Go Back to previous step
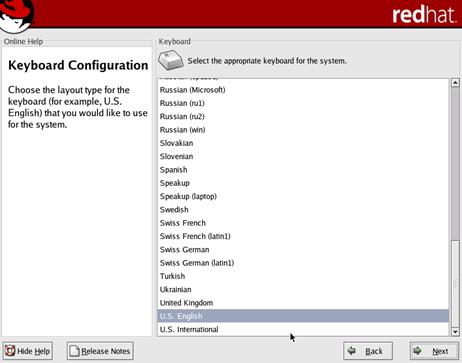 [368, 351]
